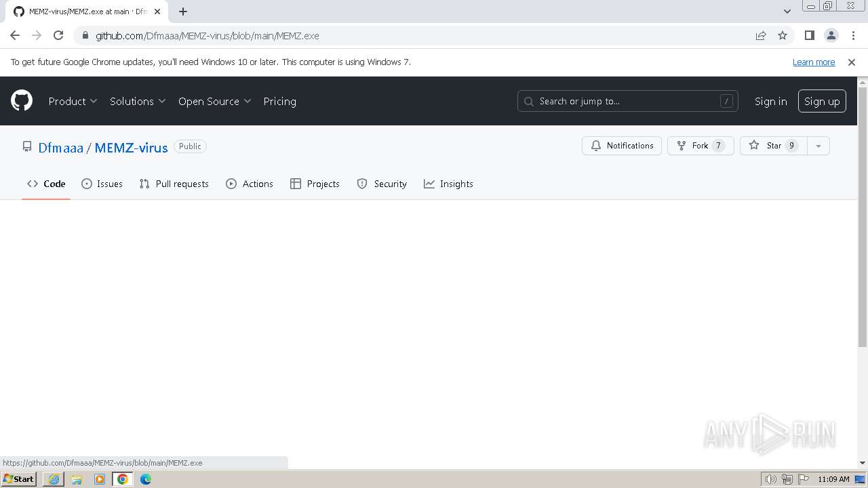Switch to the Issues tab
The width and height of the screenshot is (868, 488).
(x=102, y=184)
